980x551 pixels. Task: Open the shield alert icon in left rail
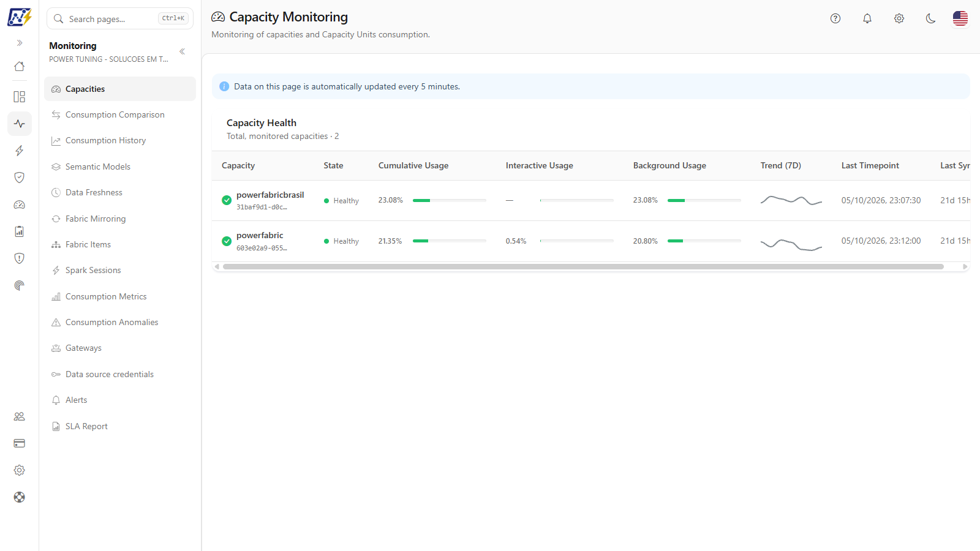[20, 258]
